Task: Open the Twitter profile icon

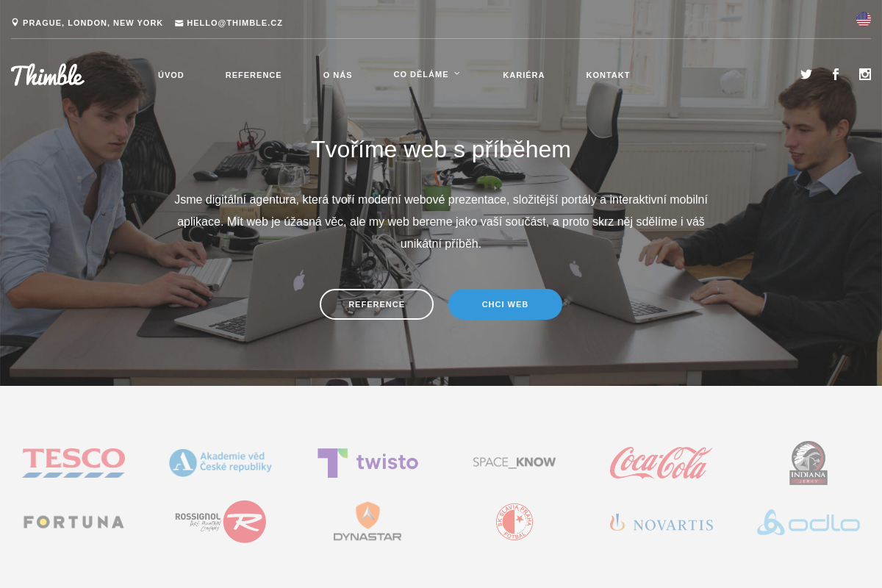Action: tap(806, 74)
